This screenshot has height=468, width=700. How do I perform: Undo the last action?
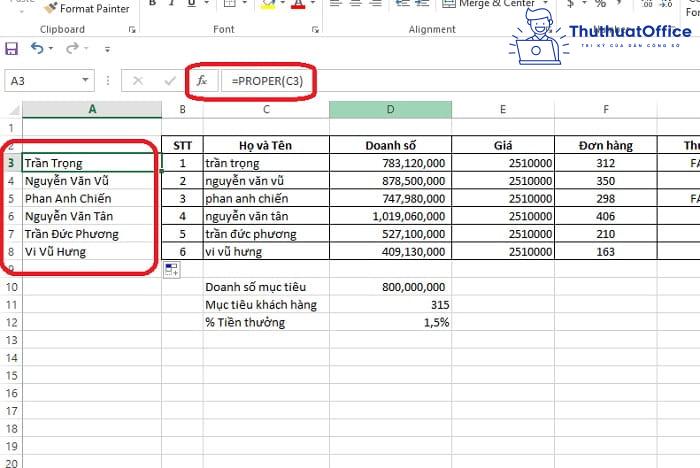click(37, 48)
